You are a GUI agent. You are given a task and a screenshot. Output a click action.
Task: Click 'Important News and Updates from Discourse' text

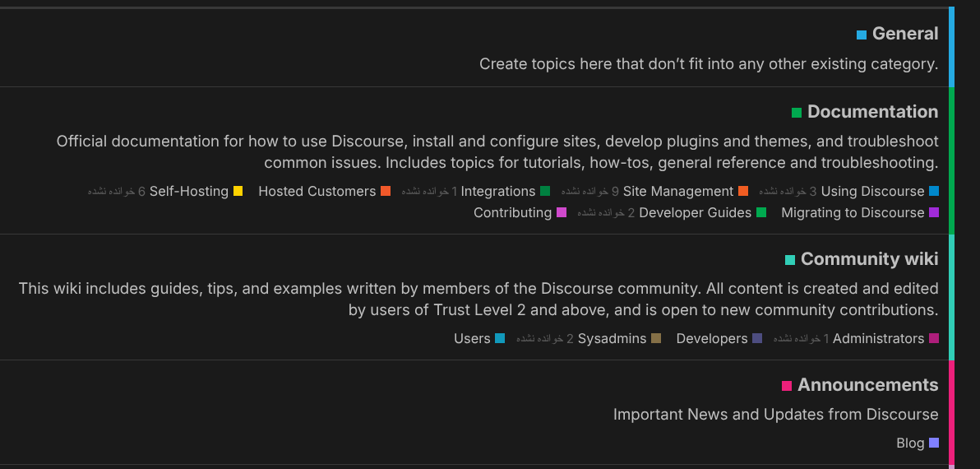(x=775, y=415)
